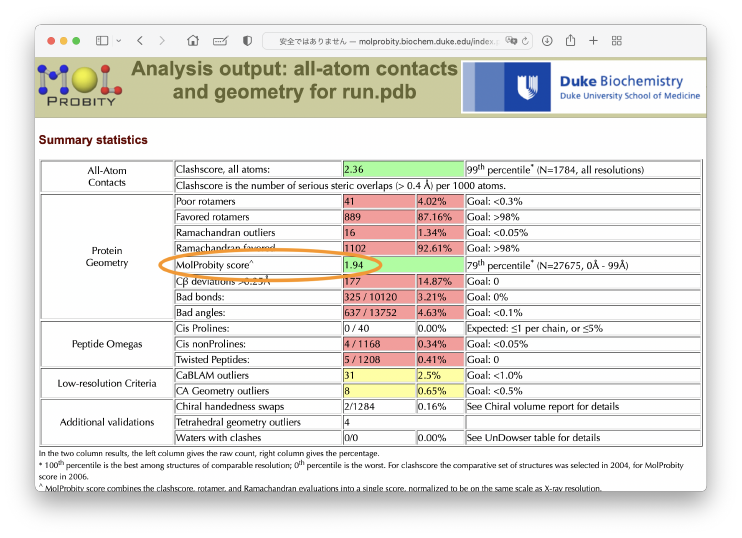Open the share sheet icon
The height and width of the screenshot is (538, 742).
(x=571, y=40)
